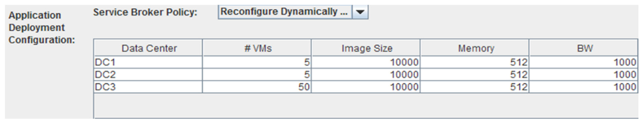Select the DC3 # VMs cell showing 50
Viewport: 644px width, 125px height.
(x=257, y=87)
